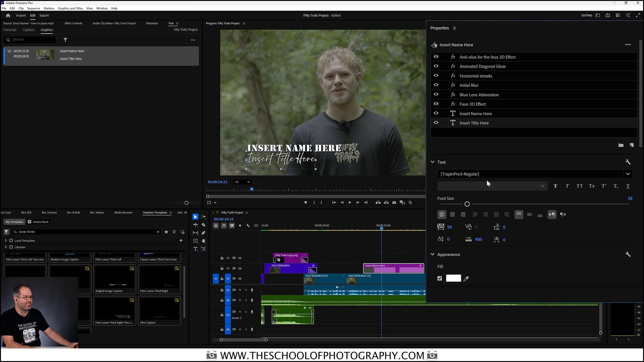Select the Type tool
The height and width of the screenshot is (362, 644).
pyautogui.click(x=195, y=249)
